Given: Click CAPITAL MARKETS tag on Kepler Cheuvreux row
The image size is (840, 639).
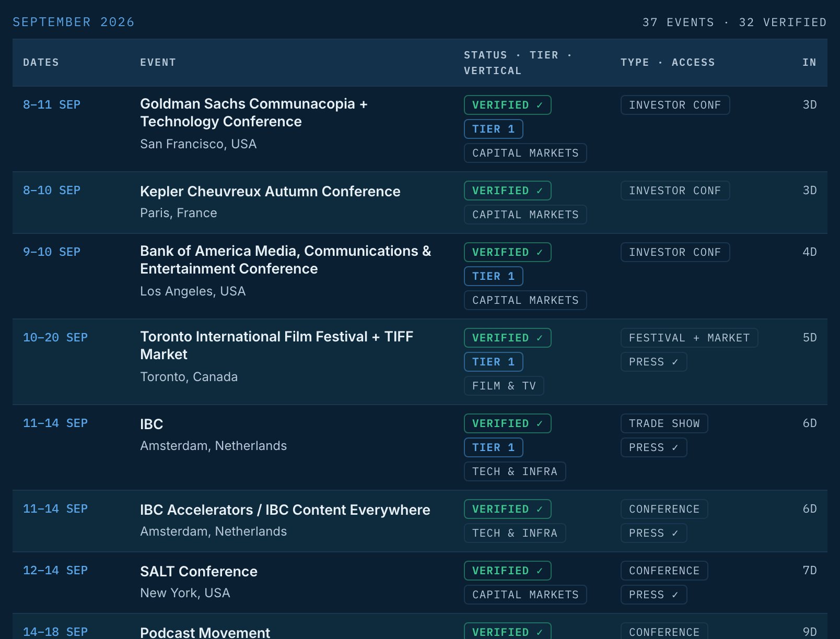Looking at the screenshot, I should (526, 215).
